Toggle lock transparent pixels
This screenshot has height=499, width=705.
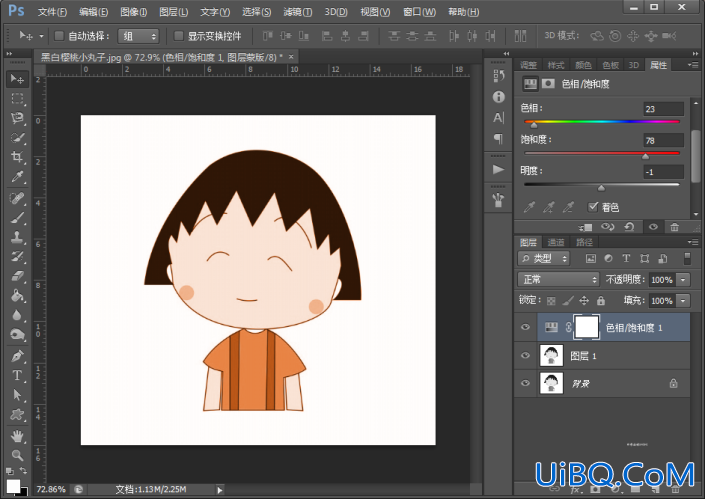click(x=551, y=301)
